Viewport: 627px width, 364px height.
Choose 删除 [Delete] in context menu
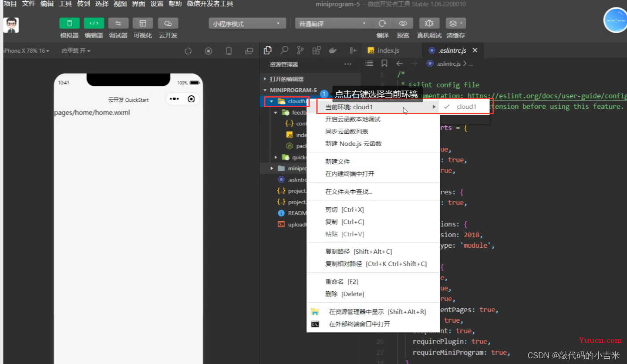pyautogui.click(x=373, y=294)
